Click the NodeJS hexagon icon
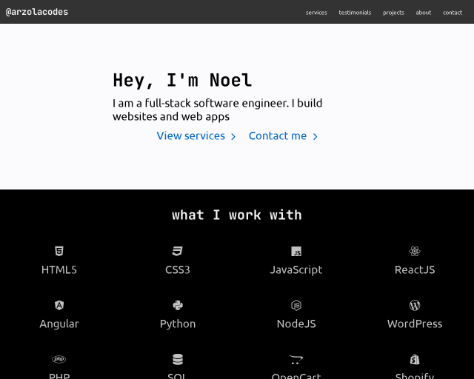 pos(296,305)
